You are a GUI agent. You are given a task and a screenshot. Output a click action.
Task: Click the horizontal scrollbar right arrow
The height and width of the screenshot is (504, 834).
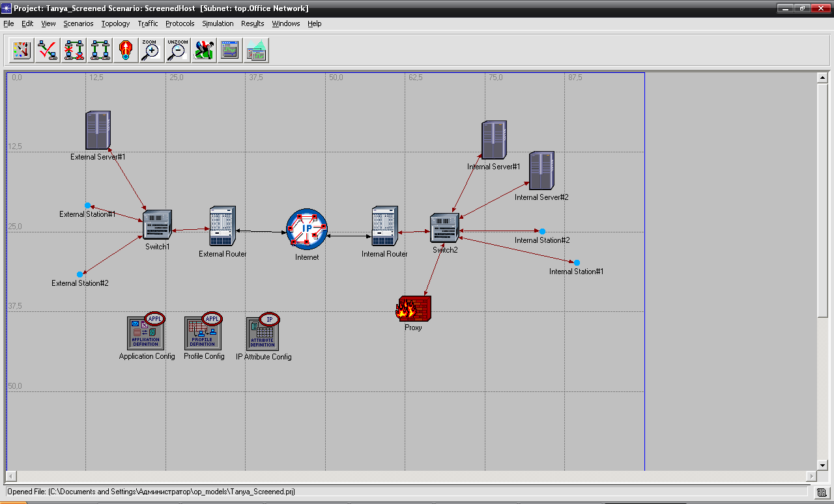coord(811,476)
